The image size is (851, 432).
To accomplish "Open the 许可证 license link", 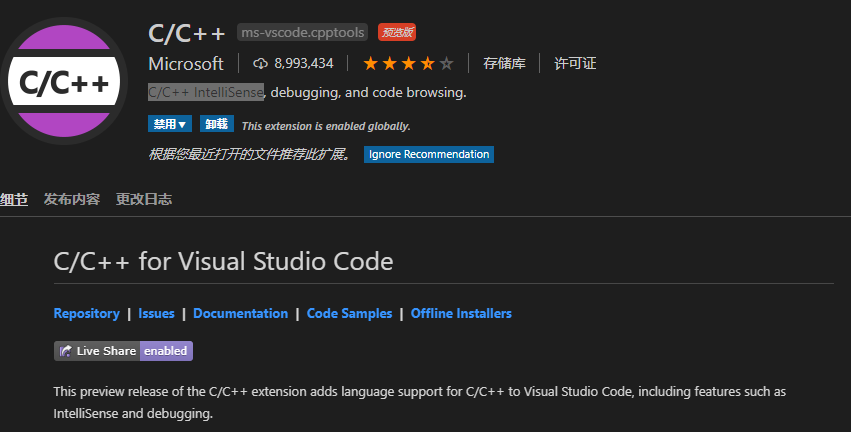I will point(575,63).
